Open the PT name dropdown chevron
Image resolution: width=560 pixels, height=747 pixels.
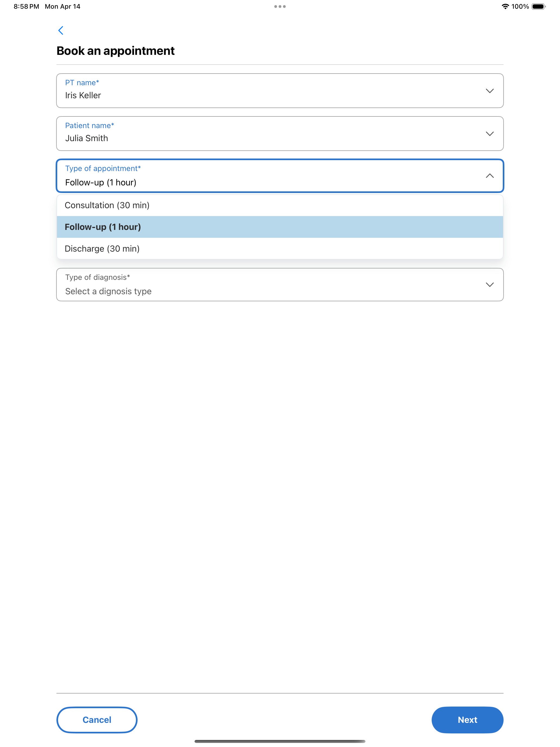point(489,91)
